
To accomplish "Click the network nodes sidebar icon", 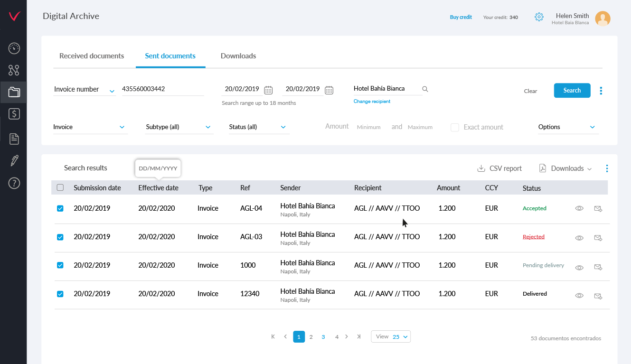I will pos(14,70).
